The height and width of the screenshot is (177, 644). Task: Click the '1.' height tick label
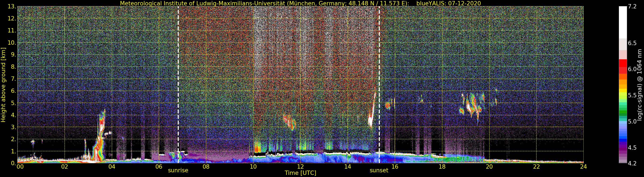coord(13,151)
